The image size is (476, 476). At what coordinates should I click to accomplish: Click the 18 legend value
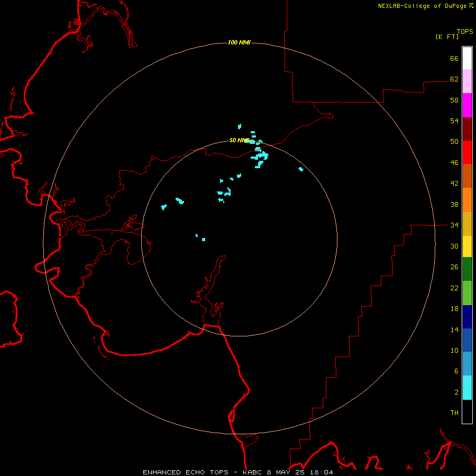coord(454,309)
